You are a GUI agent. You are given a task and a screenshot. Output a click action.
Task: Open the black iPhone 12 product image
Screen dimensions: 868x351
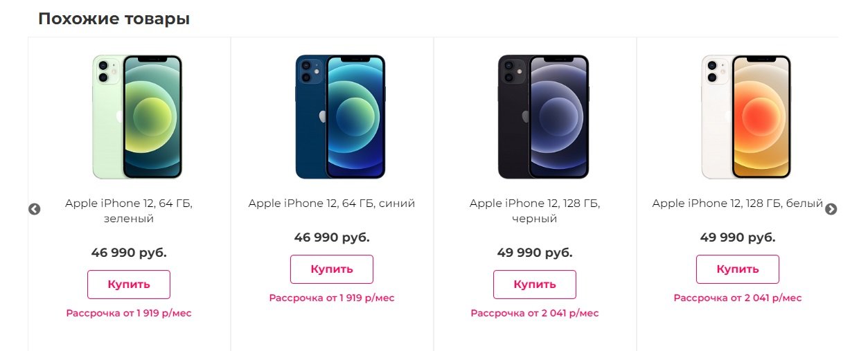(x=542, y=117)
